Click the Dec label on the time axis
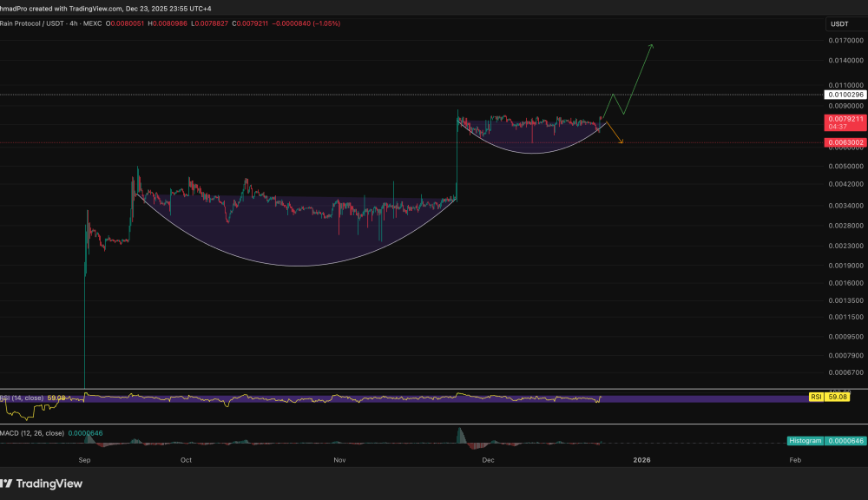Image resolution: width=868 pixels, height=500 pixels. click(x=488, y=460)
